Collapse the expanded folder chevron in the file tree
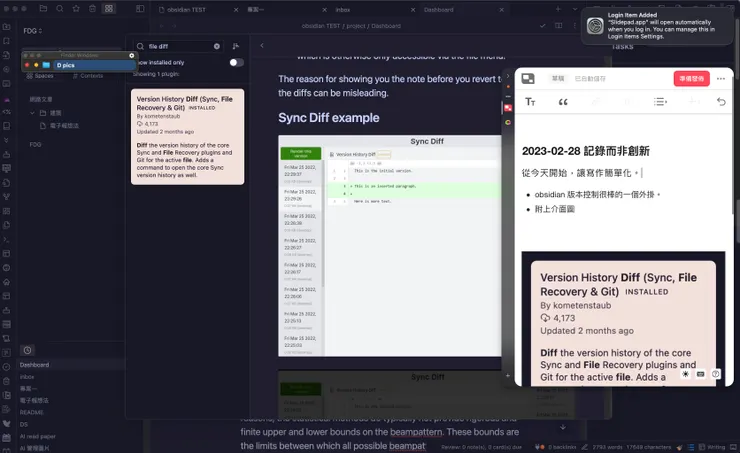This screenshot has width=740, height=453. pos(32,113)
